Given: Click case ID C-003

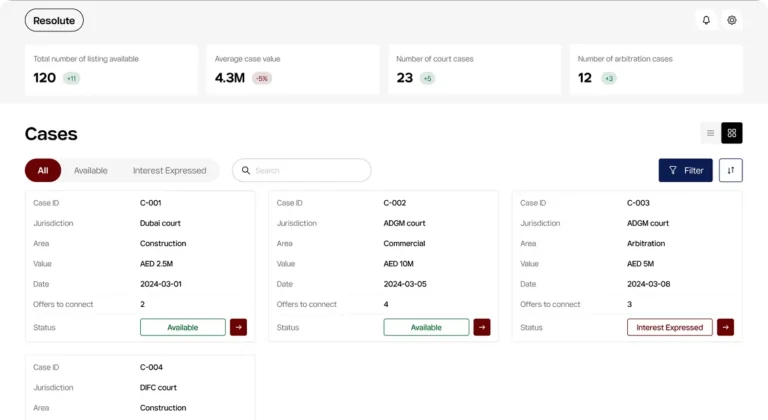Looking at the screenshot, I should (x=638, y=202).
